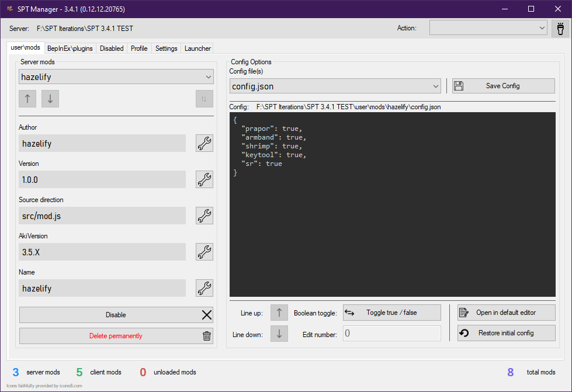Open config in default editor
The height and width of the screenshot is (392, 572).
point(507,313)
